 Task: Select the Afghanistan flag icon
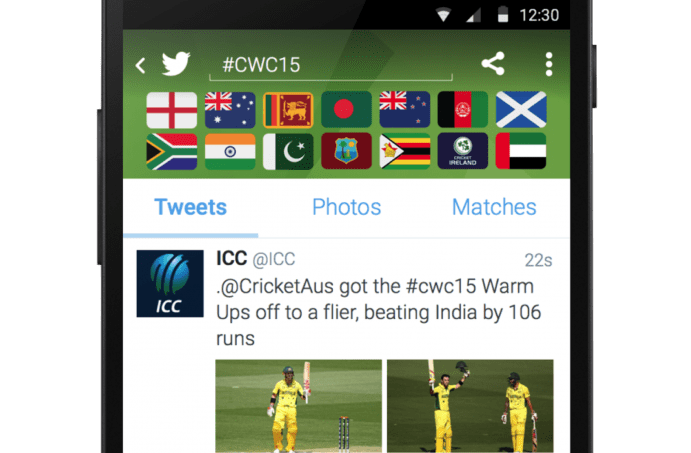[463, 110]
